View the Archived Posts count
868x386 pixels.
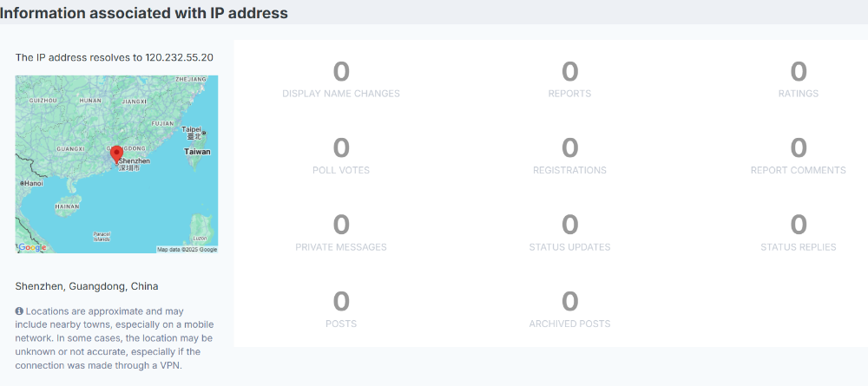(569, 302)
